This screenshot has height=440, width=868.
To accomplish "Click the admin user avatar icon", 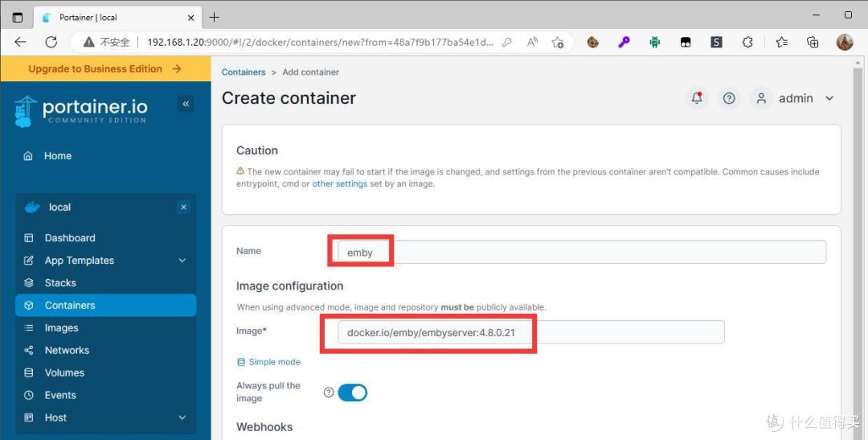I will [761, 99].
